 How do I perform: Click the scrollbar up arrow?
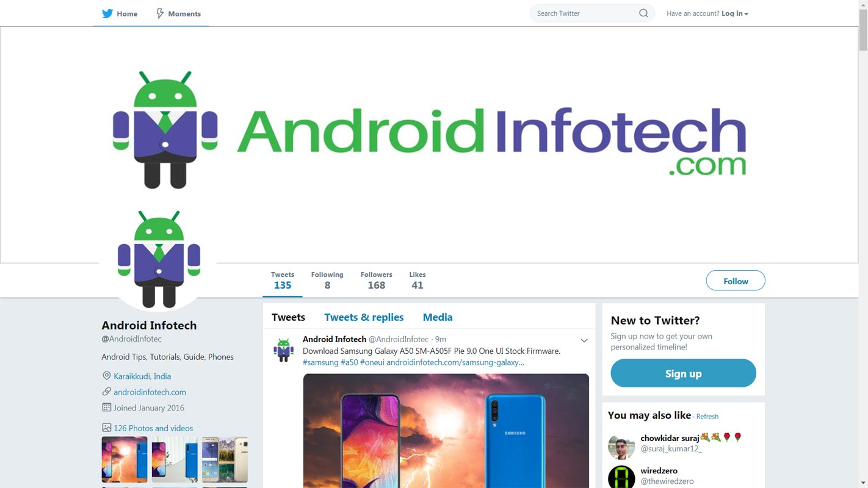[863, 4]
